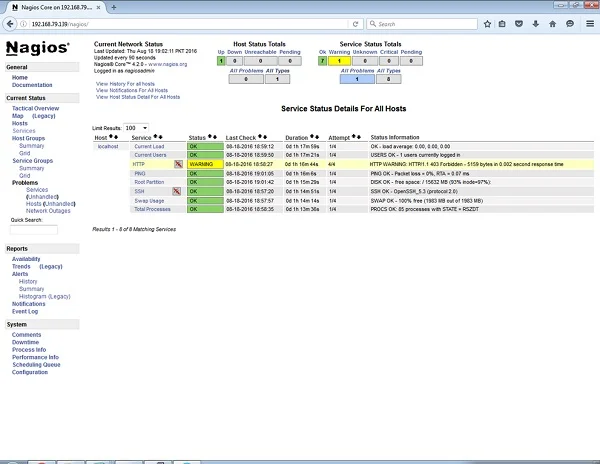Open Scheduling Queue in System menu

(x=36, y=365)
